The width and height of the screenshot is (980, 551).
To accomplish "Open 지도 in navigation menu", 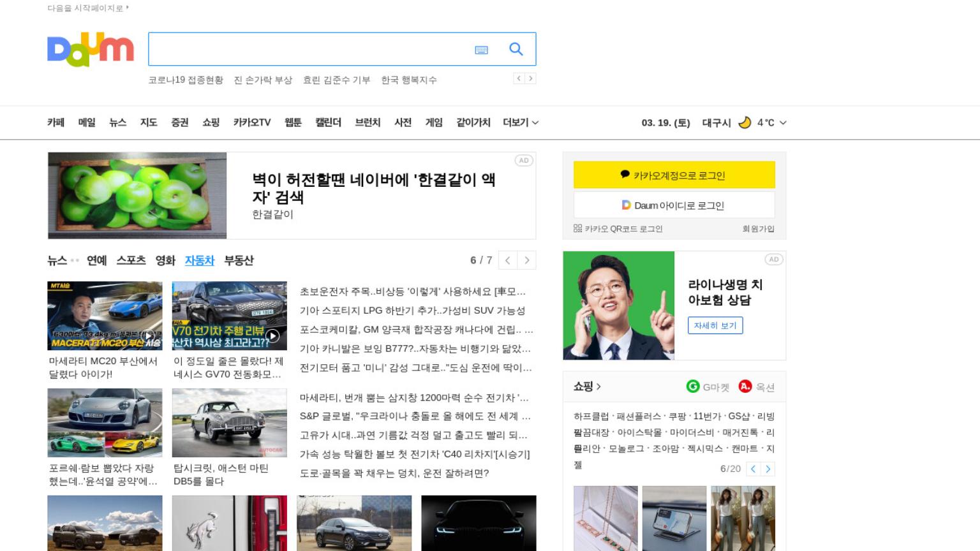I will click(x=149, y=122).
